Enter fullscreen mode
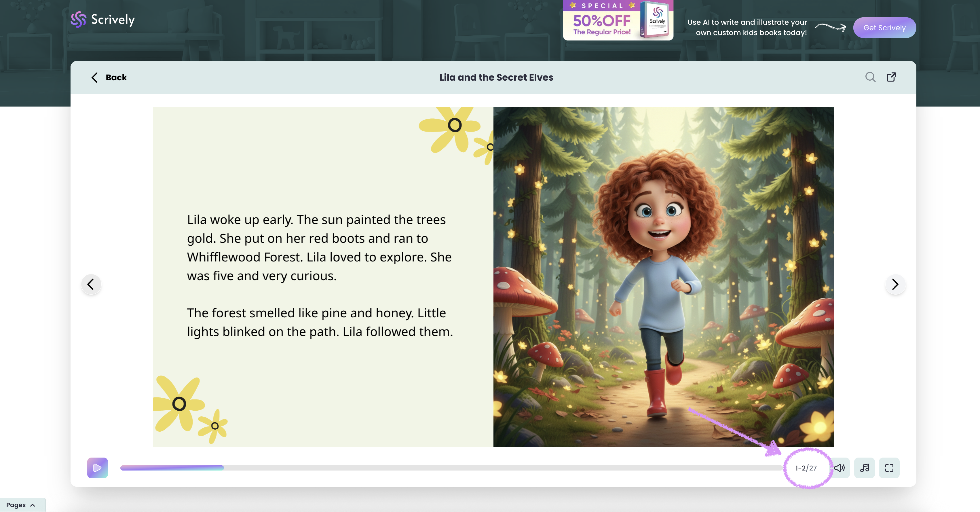This screenshot has width=980, height=512. 889,468
